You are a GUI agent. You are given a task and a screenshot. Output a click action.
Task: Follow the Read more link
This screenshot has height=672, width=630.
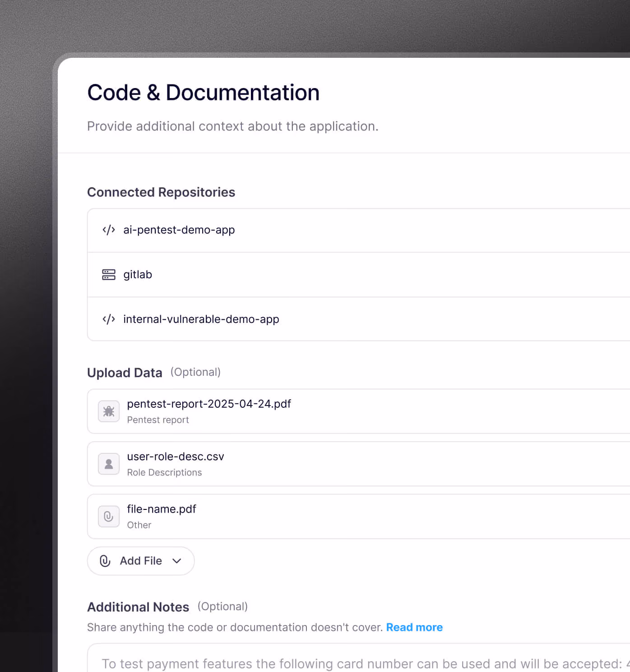coord(414,627)
